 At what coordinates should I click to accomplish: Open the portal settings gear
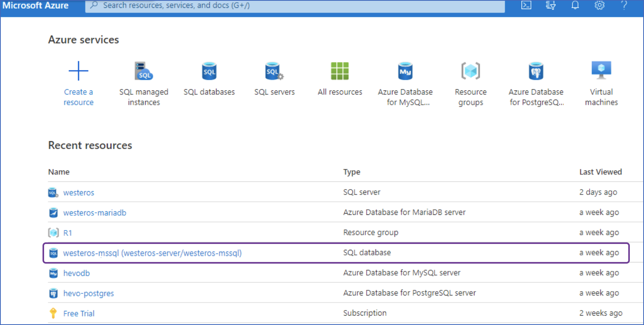tap(600, 5)
